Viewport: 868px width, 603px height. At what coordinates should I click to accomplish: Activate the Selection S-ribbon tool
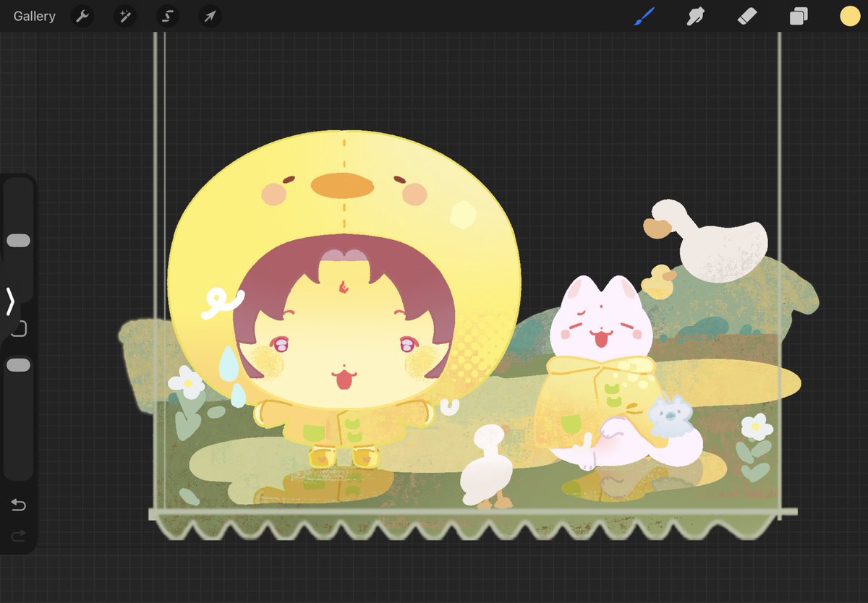(x=168, y=16)
